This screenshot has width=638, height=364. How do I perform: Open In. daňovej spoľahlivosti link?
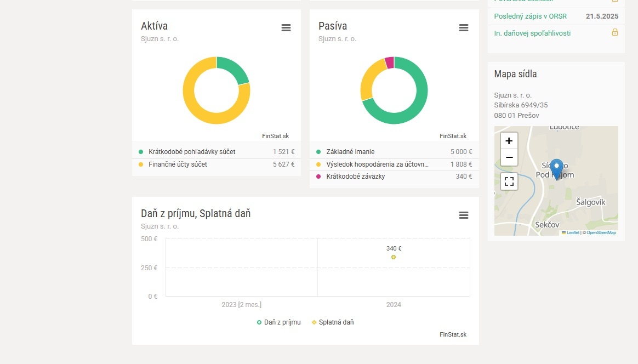tap(532, 33)
